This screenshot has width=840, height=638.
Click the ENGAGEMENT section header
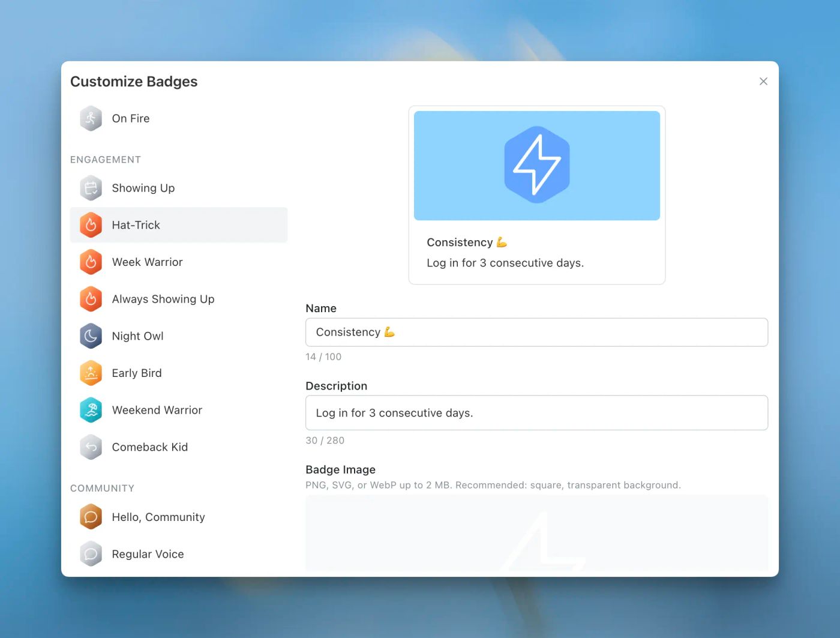pyautogui.click(x=106, y=160)
